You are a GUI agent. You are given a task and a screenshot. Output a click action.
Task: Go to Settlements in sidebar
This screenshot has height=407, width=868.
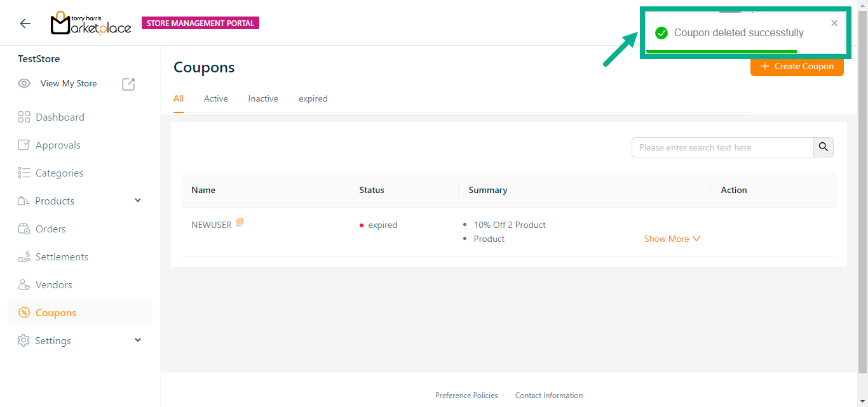point(61,257)
